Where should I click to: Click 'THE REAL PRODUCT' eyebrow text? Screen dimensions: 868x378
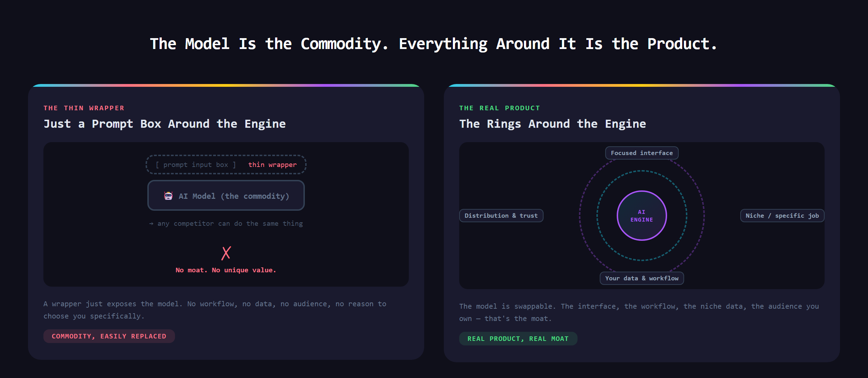pyautogui.click(x=500, y=108)
